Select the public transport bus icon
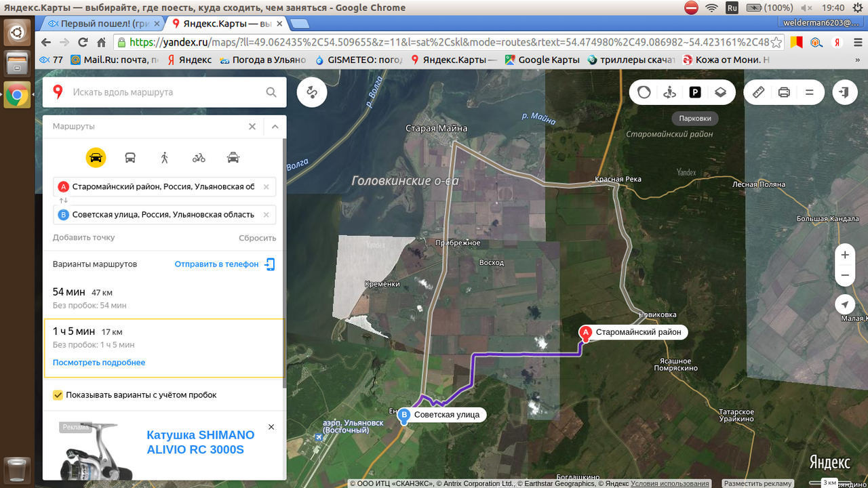The image size is (868, 488). [130, 158]
